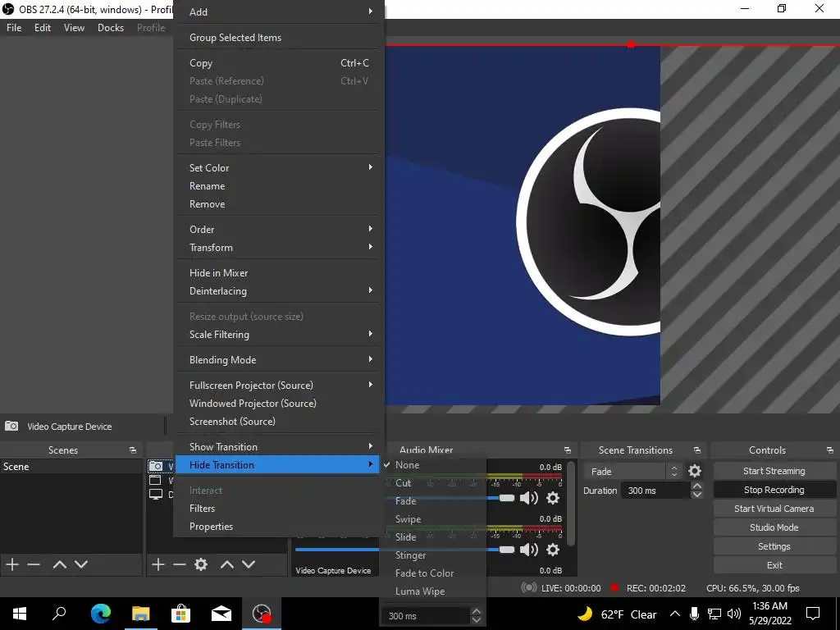Enable Studio Mode
The height and width of the screenshot is (630, 840).
pyautogui.click(x=774, y=527)
